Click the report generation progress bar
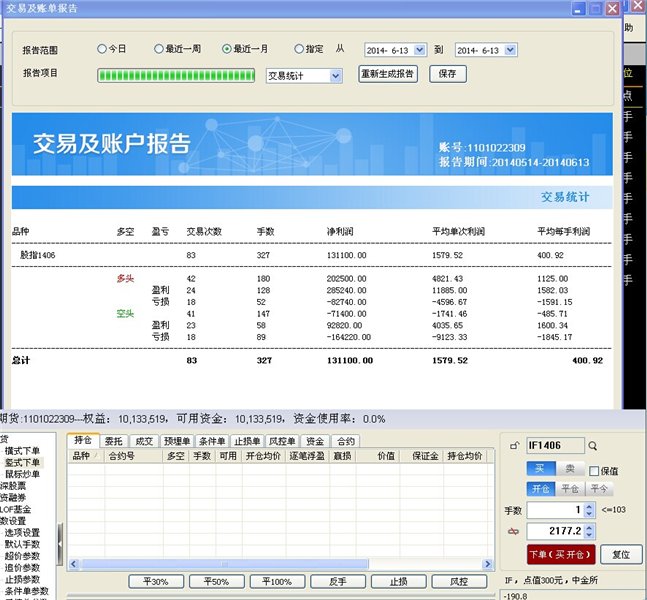This screenshot has height=600, width=647. 178,75
